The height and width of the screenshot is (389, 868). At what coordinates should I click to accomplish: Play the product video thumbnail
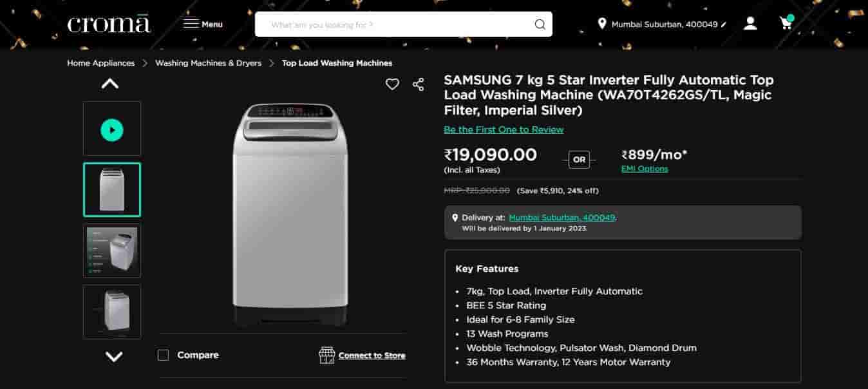[111, 129]
